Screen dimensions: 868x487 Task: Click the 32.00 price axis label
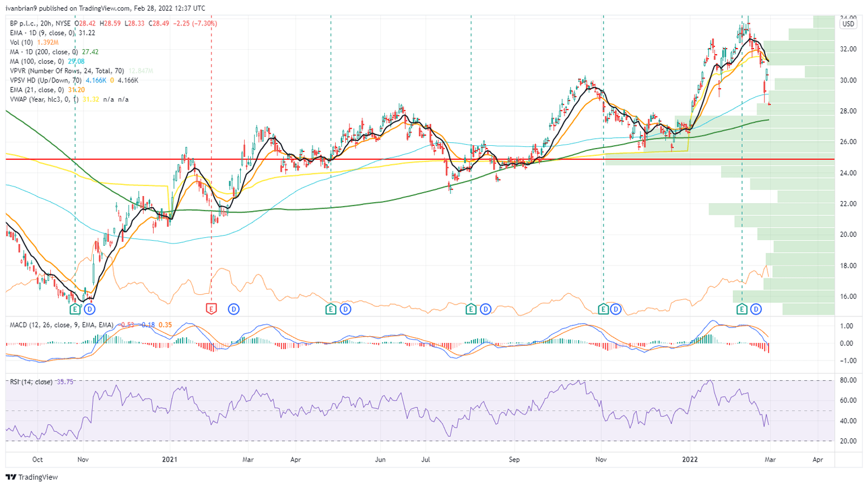[848, 49]
